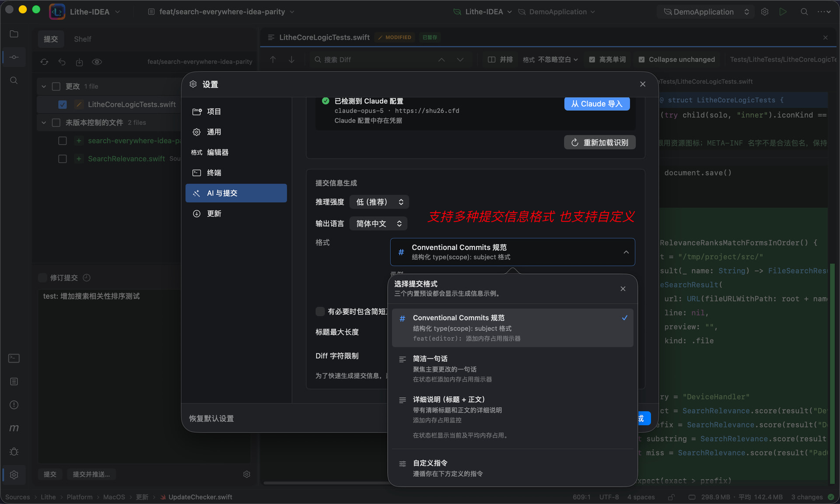Open the terminal icon in the left sidebar
Screen dimensions: 840x504
click(x=14, y=358)
